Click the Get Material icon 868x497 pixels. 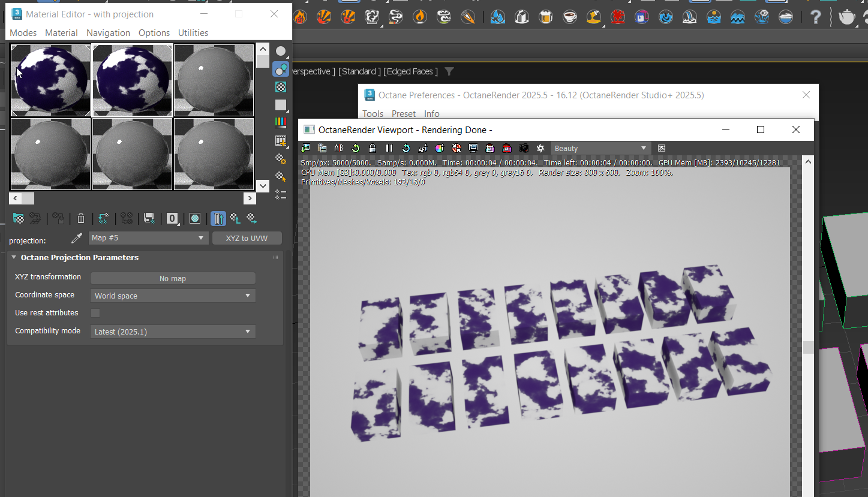tap(19, 219)
